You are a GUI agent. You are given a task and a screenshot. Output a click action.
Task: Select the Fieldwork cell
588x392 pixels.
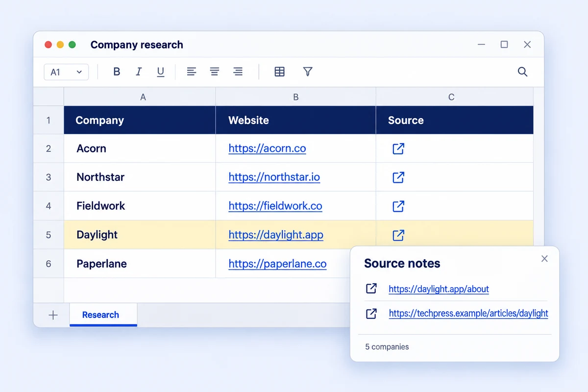(140, 206)
